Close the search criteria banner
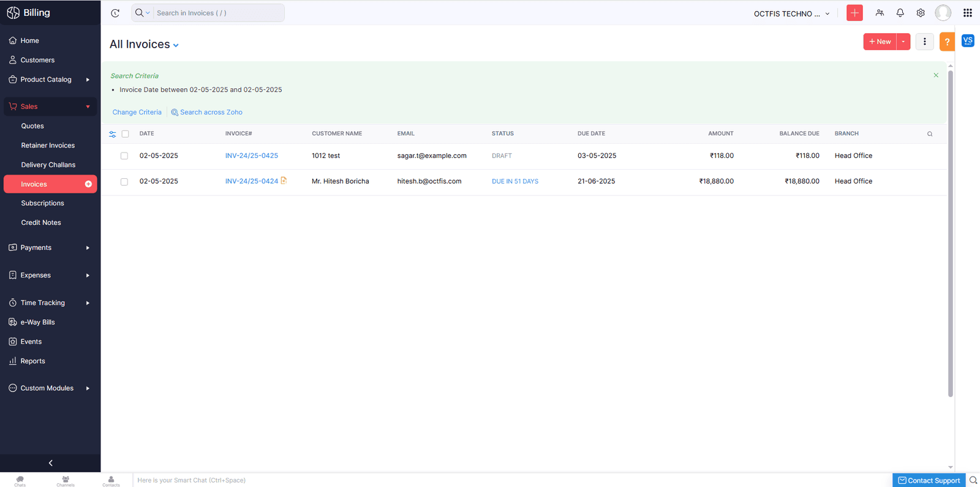This screenshot has width=980, height=487. (936, 75)
